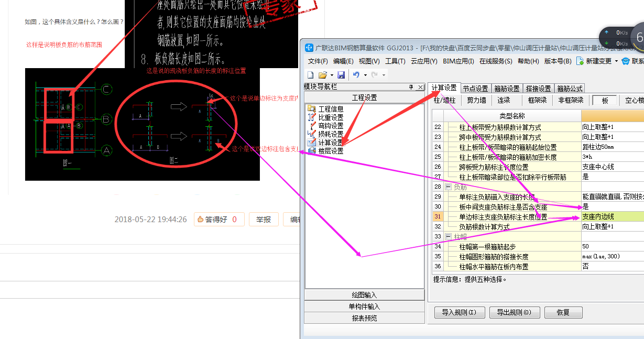Open 在线服务(S) menu
The image size is (644, 339).
tap(496, 61)
